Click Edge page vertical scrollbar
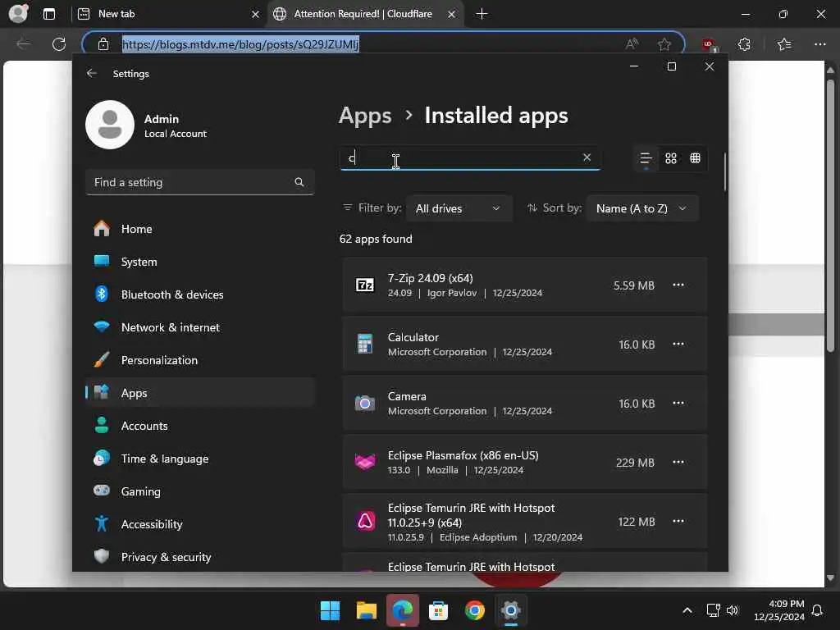Viewport: 840px width, 630px height. coord(830,216)
